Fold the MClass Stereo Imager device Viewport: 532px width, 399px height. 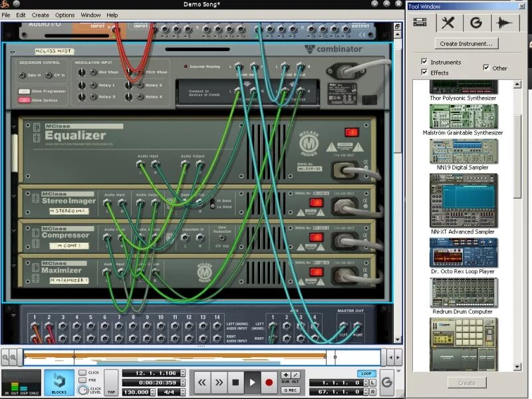pos(14,196)
